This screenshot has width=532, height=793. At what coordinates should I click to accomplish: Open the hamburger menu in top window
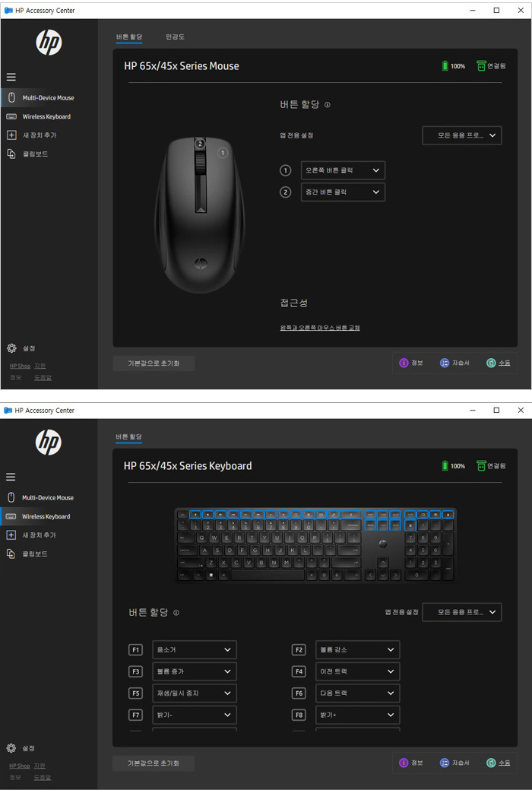click(11, 77)
